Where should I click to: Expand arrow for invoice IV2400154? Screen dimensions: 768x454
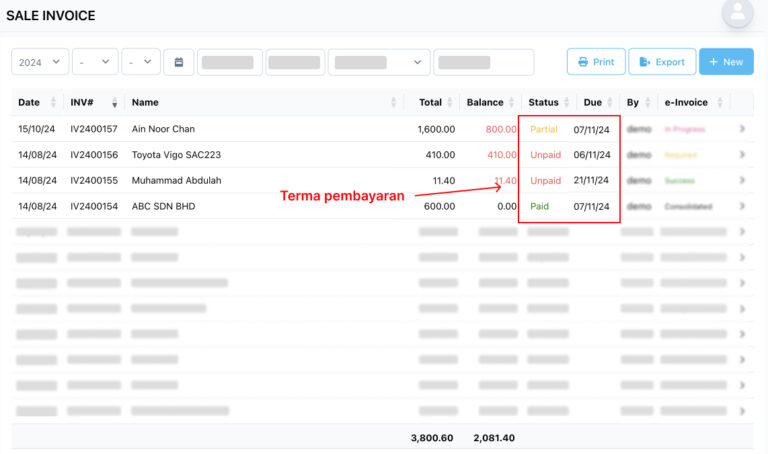click(742, 206)
